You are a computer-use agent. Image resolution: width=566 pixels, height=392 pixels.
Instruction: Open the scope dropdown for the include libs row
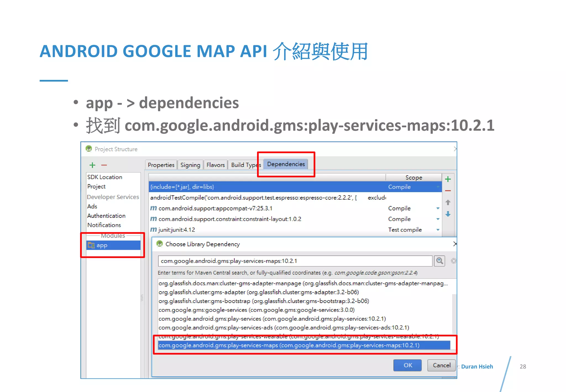pos(438,187)
